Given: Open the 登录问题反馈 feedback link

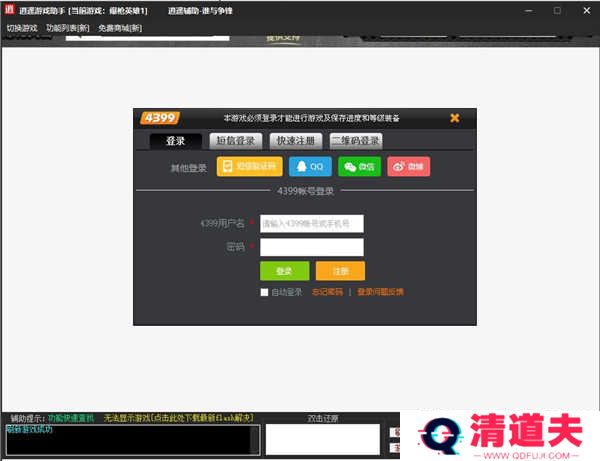Looking at the screenshot, I should pos(380,292).
